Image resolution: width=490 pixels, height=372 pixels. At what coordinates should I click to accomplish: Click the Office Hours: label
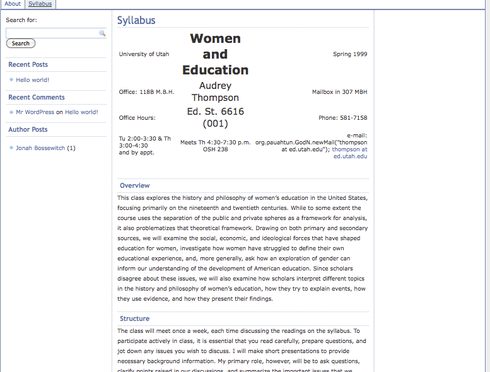(x=137, y=118)
